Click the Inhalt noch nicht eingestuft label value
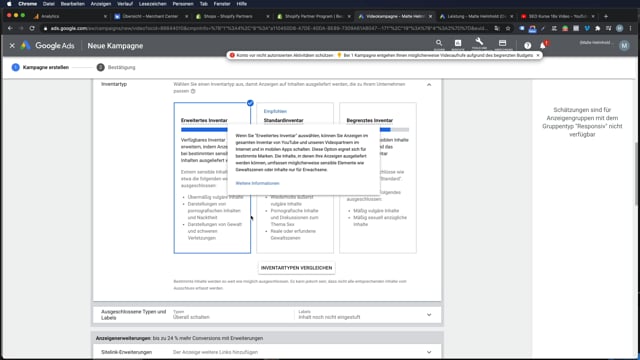 tap(329, 317)
